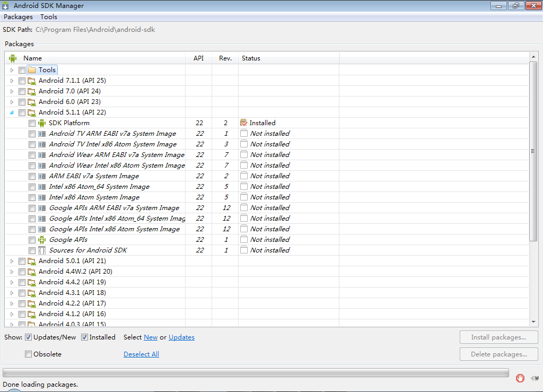Click the Android Wear Intel x86 Atom image icon
The width and height of the screenshot is (543, 392).
coord(42,165)
